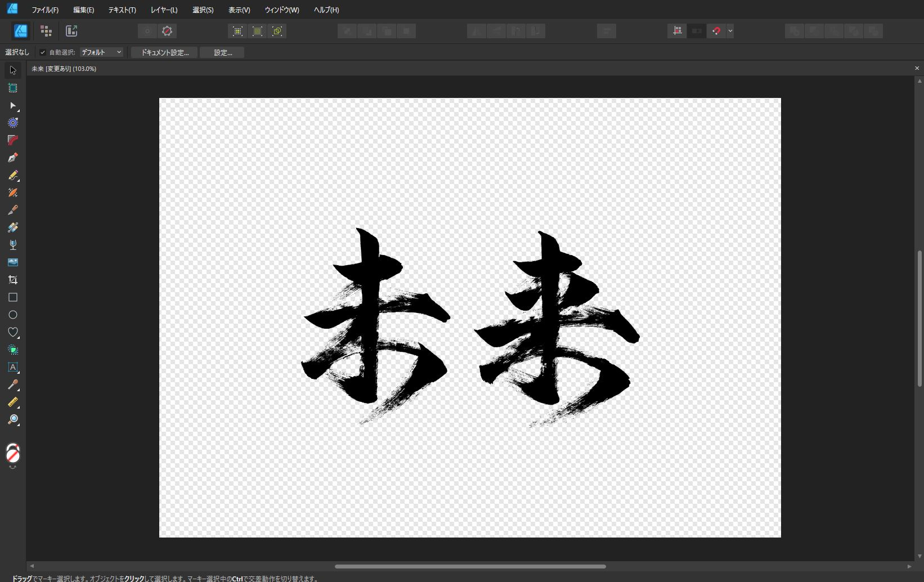Viewport: 924px width, 582px height.
Task: Switch to the Export persona
Action: pyautogui.click(x=71, y=31)
